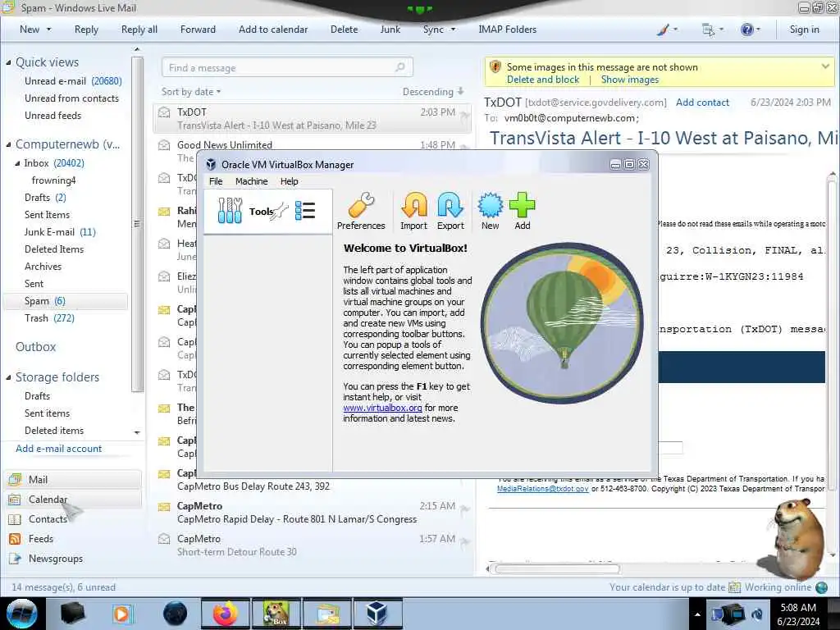Viewport: 840px width, 630px height.
Task: Open the Sort by date dropdown
Action: click(191, 92)
